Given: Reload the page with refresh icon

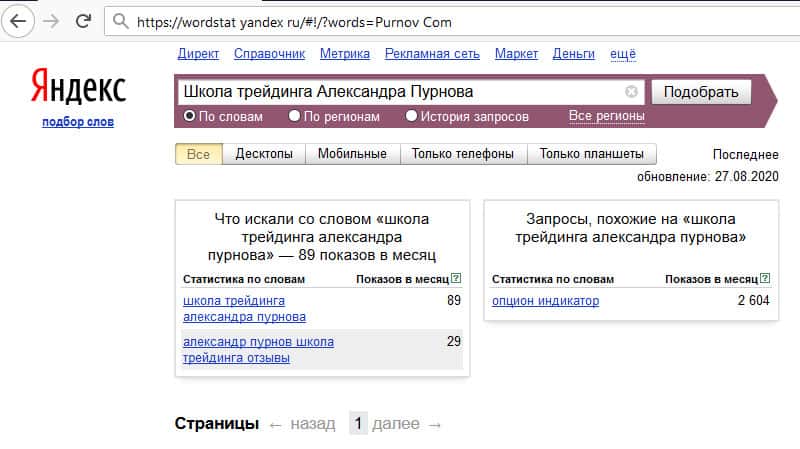Looking at the screenshot, I should pos(84,20).
